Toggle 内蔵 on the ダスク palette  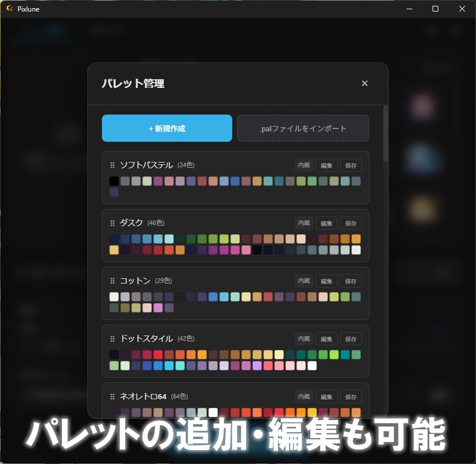pyautogui.click(x=303, y=223)
